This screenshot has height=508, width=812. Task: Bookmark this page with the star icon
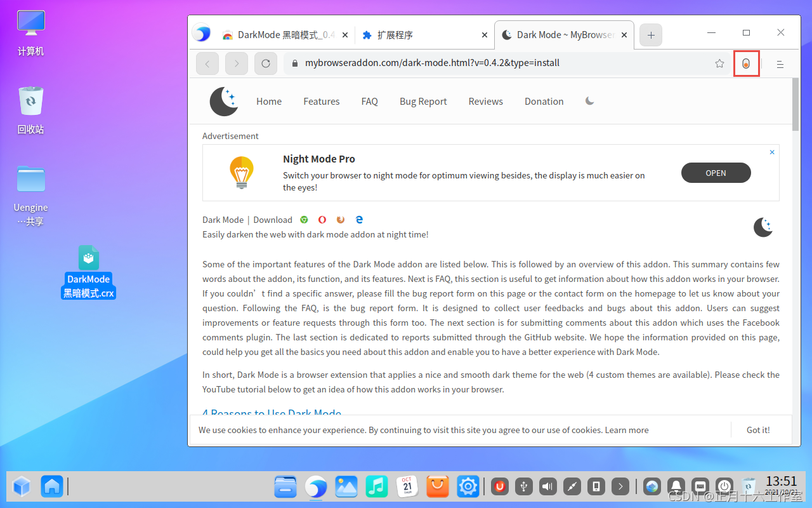[719, 63]
